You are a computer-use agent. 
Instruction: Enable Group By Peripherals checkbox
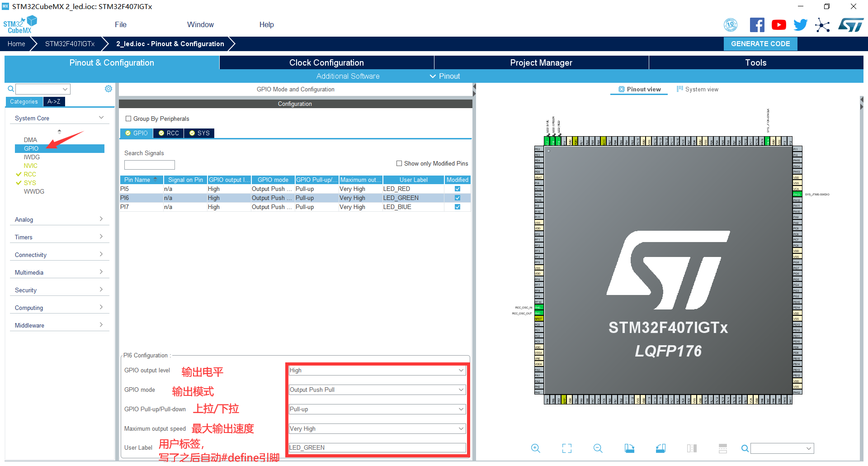click(128, 119)
